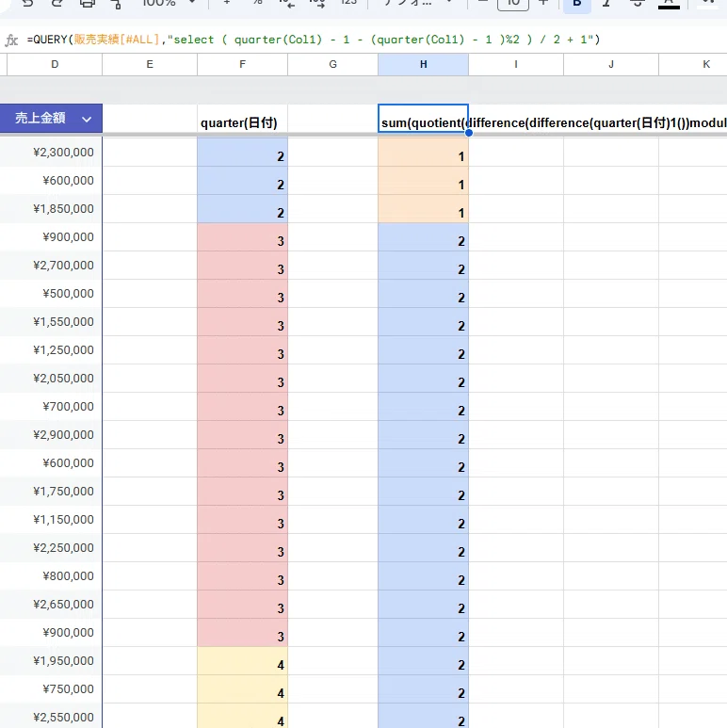
Task: Select the ¥1,150,000 cell
Action: (x=51, y=520)
